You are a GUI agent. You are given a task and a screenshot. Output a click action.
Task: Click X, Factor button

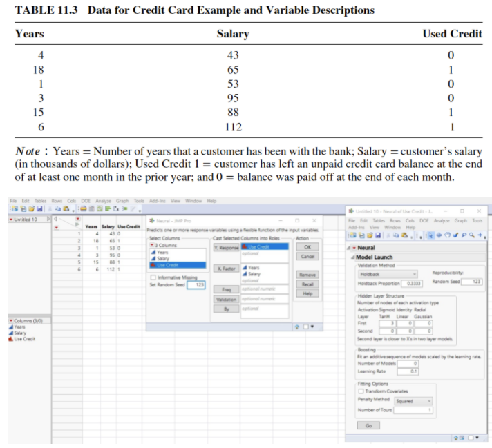226,269
